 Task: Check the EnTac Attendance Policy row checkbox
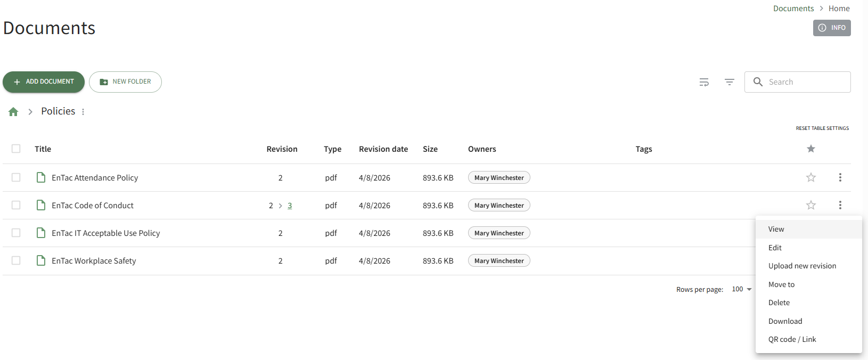coord(16,177)
